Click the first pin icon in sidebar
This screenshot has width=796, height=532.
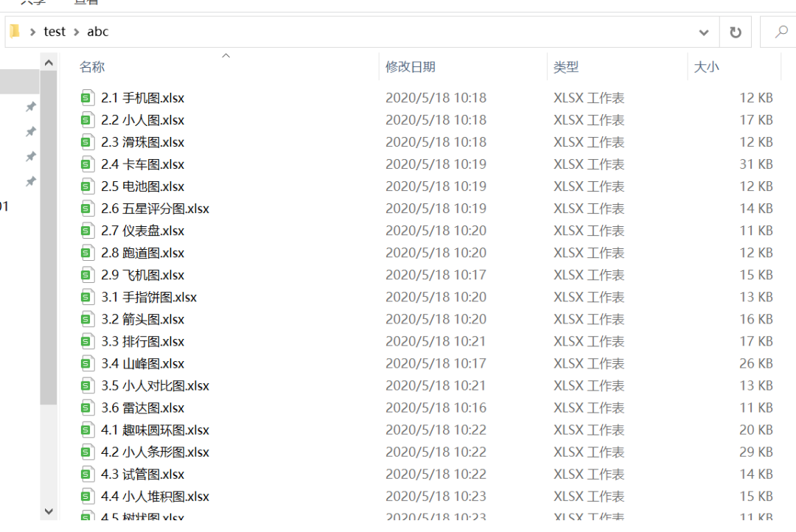(x=31, y=107)
